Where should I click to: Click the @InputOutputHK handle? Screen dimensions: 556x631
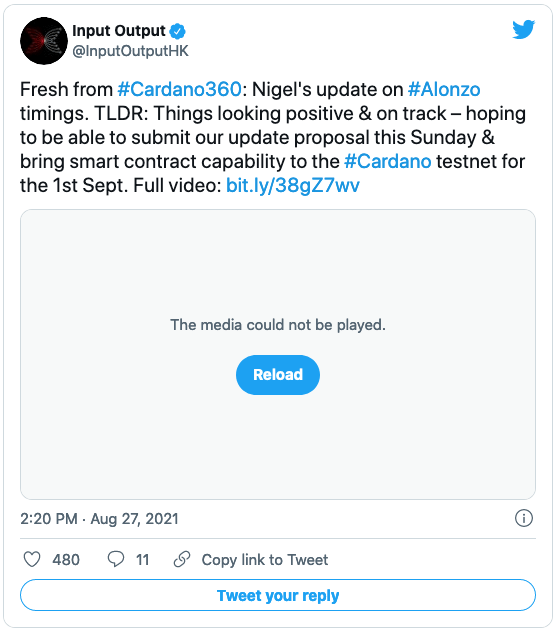tap(130, 51)
